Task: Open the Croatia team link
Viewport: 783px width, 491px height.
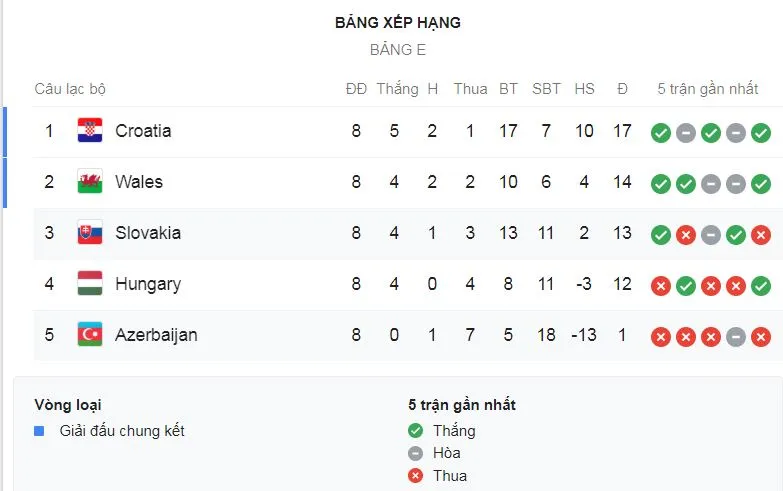Action: pyautogui.click(x=143, y=131)
